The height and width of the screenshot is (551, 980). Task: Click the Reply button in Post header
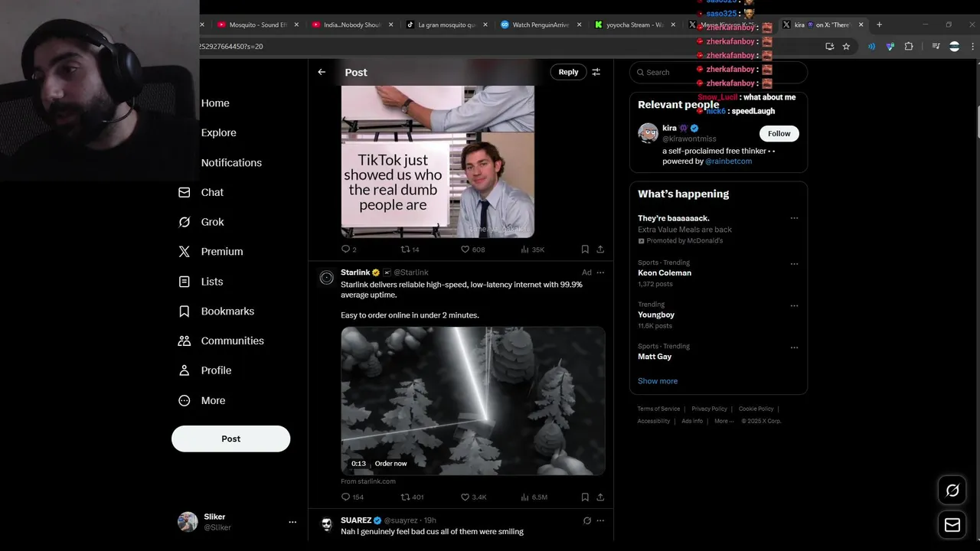point(568,72)
